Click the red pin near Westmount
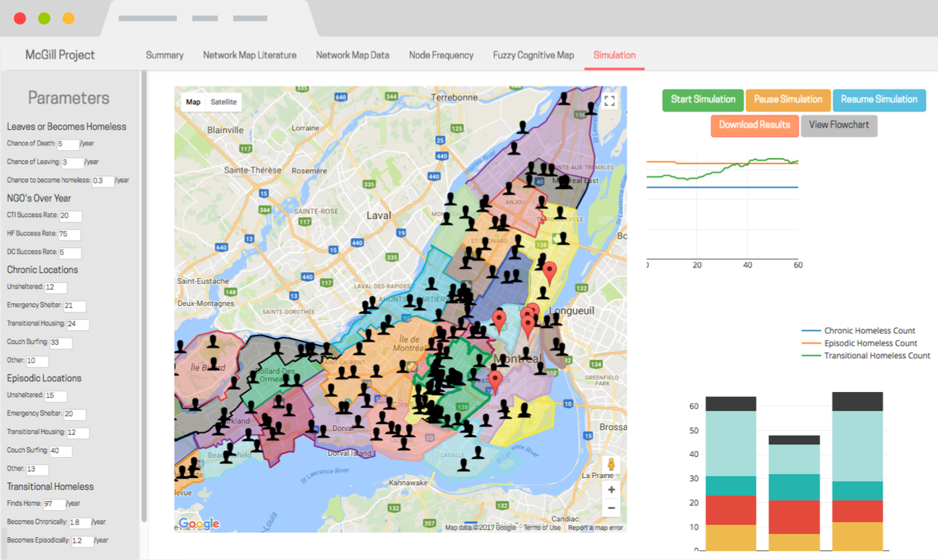 coord(496,382)
